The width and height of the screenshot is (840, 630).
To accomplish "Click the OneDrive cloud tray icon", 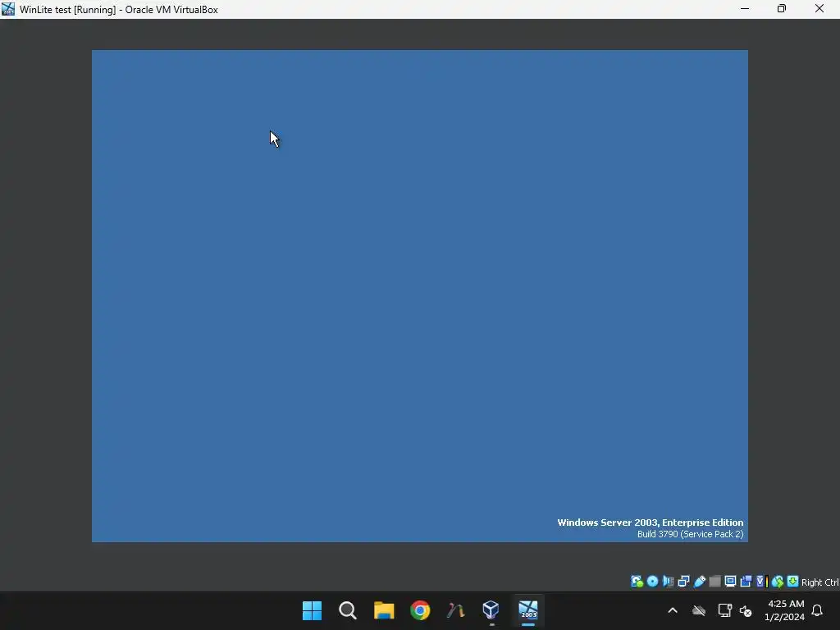I will (699, 610).
